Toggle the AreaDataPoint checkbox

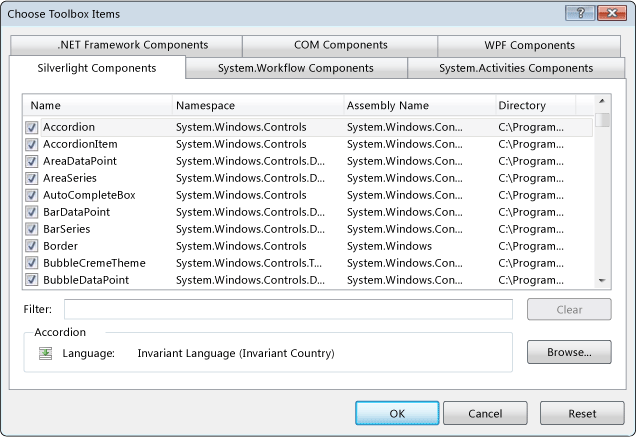click(32, 161)
